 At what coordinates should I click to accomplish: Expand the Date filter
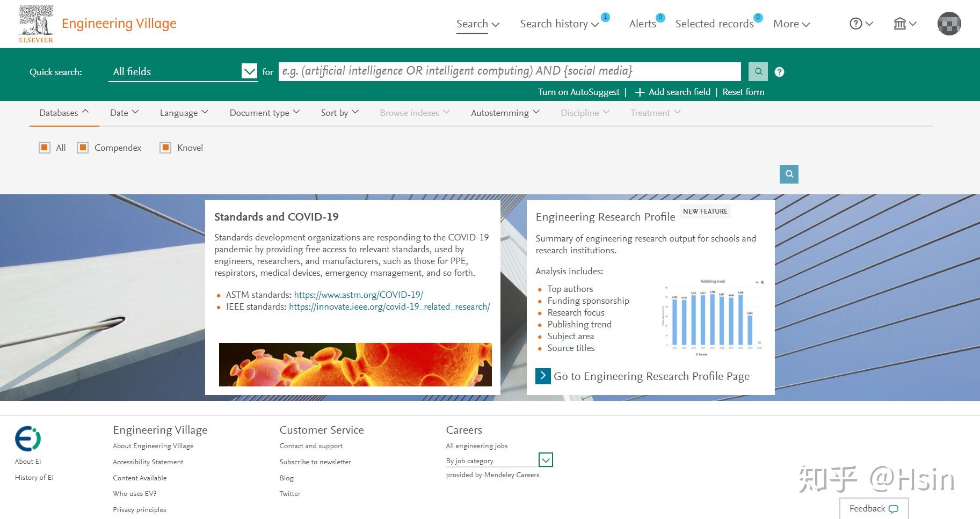125,113
